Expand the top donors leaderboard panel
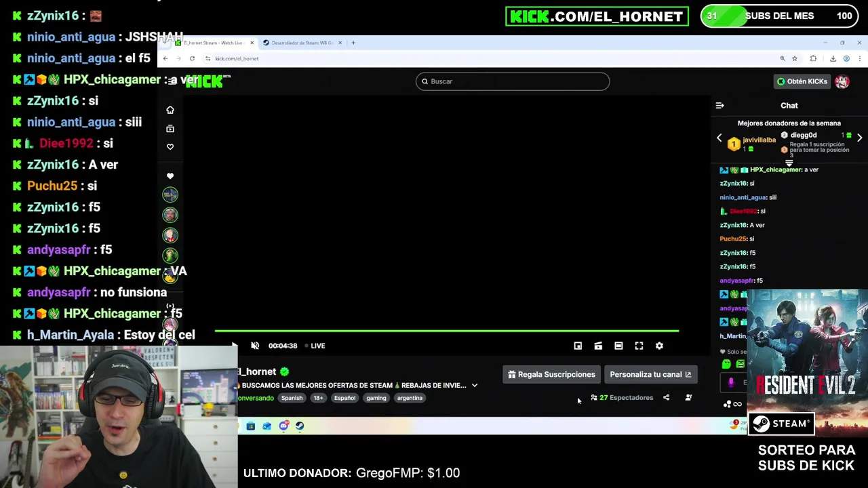The width and height of the screenshot is (868, 488). [x=789, y=163]
